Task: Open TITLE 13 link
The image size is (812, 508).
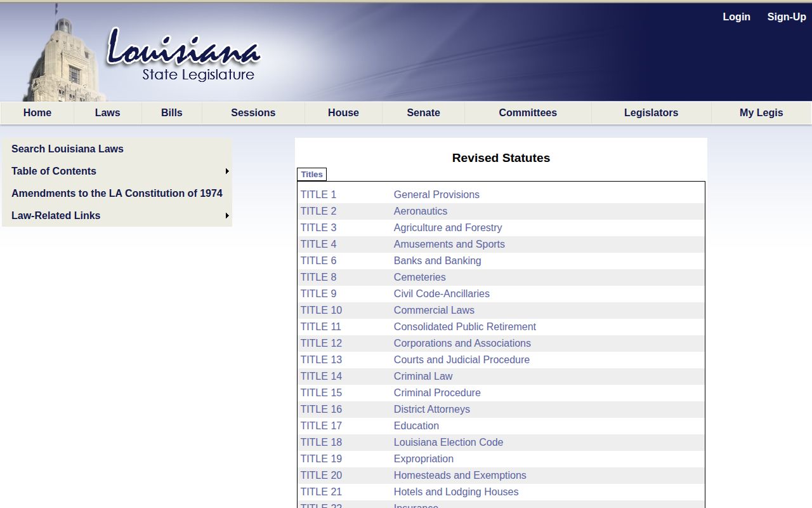Action: (321, 360)
